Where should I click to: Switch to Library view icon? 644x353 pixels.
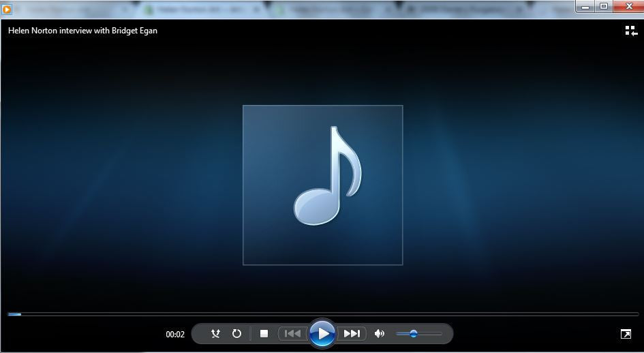pos(630,31)
